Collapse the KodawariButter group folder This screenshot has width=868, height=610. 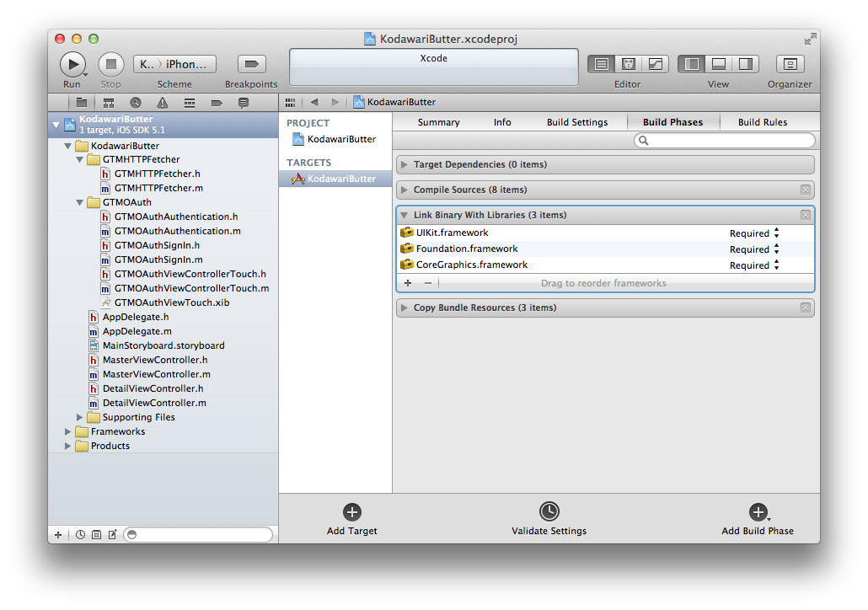[x=67, y=146]
